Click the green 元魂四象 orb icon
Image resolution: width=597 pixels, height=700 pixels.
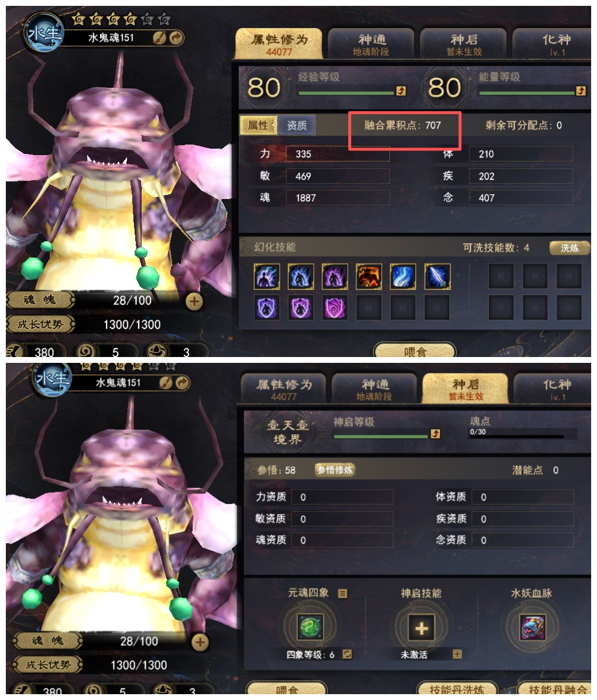310,627
